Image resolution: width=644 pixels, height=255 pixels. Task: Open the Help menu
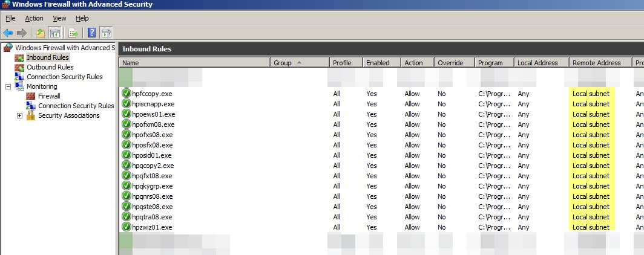click(82, 18)
